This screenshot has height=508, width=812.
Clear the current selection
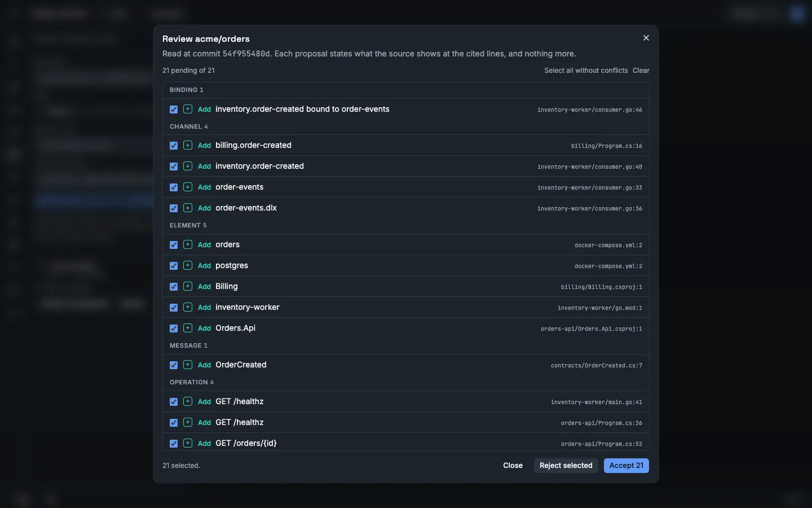pyautogui.click(x=641, y=71)
